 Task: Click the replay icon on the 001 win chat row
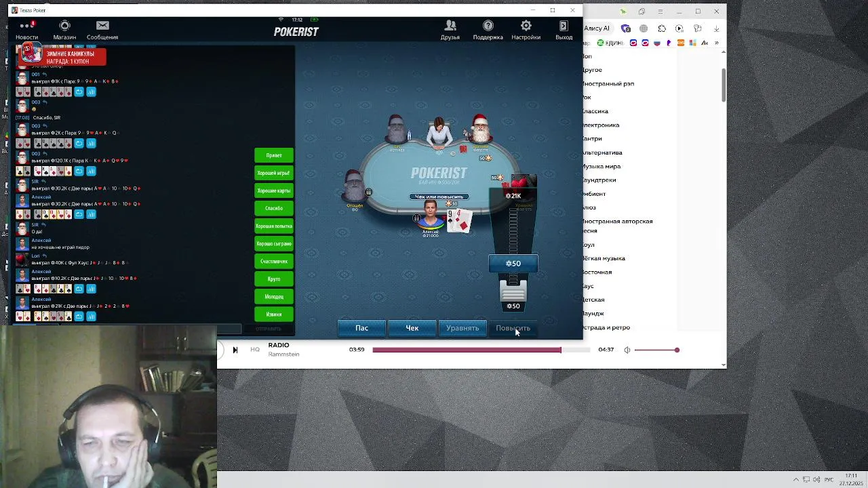click(x=79, y=92)
